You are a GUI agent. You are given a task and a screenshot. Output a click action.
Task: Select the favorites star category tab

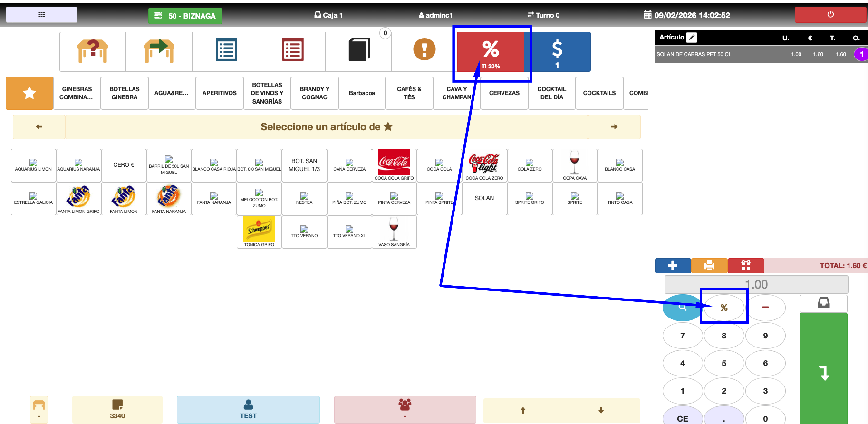tap(29, 93)
